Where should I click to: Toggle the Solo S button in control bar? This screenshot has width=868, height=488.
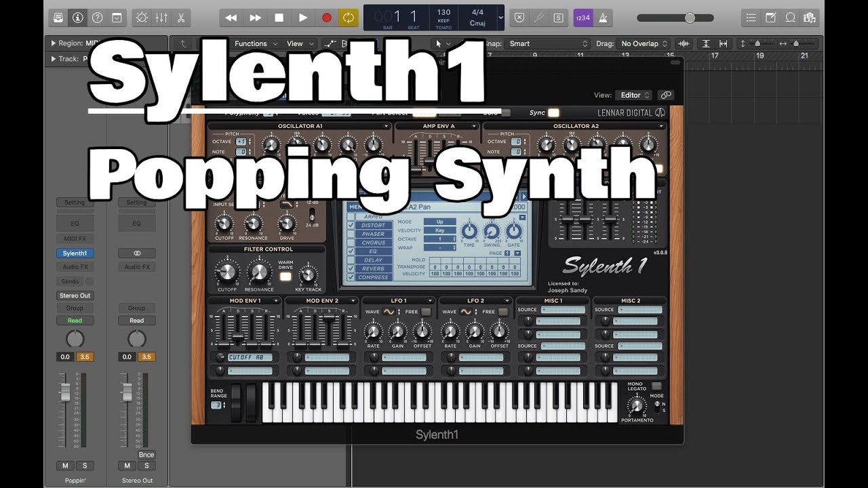click(557, 18)
